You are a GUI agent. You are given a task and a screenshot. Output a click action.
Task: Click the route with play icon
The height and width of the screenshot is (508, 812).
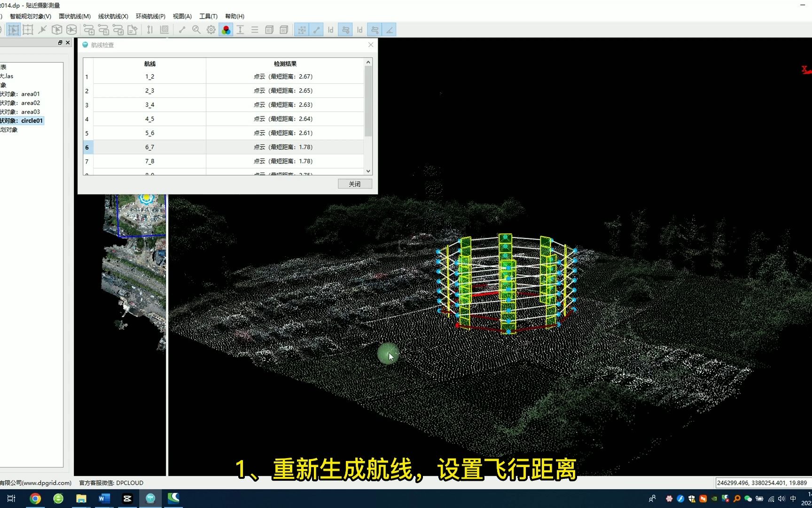click(x=118, y=30)
